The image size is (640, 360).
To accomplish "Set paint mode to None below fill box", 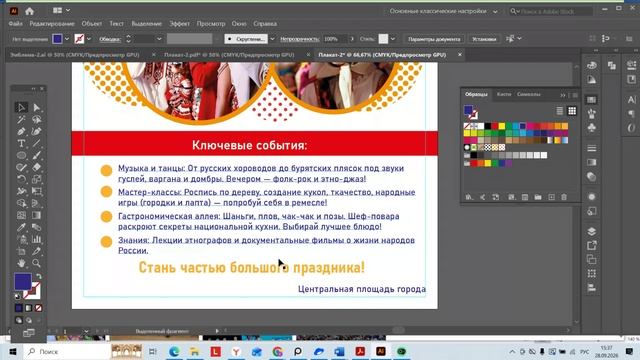I will point(38,308).
